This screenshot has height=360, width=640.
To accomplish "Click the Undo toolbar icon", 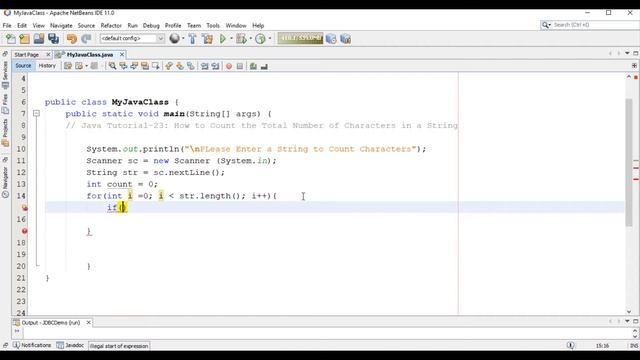I will click(72, 39).
